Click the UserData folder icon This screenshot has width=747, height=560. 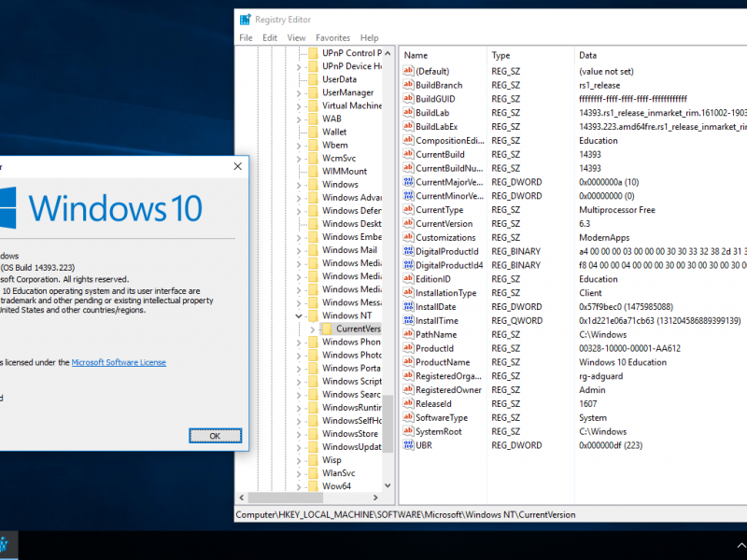click(x=313, y=79)
